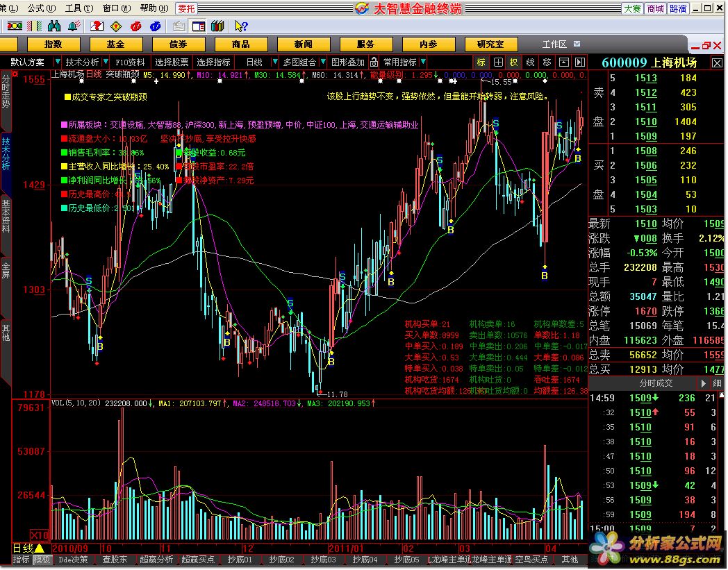728x570 pixels.
Task: Click the 移 move tool icon
Action: pos(547,62)
